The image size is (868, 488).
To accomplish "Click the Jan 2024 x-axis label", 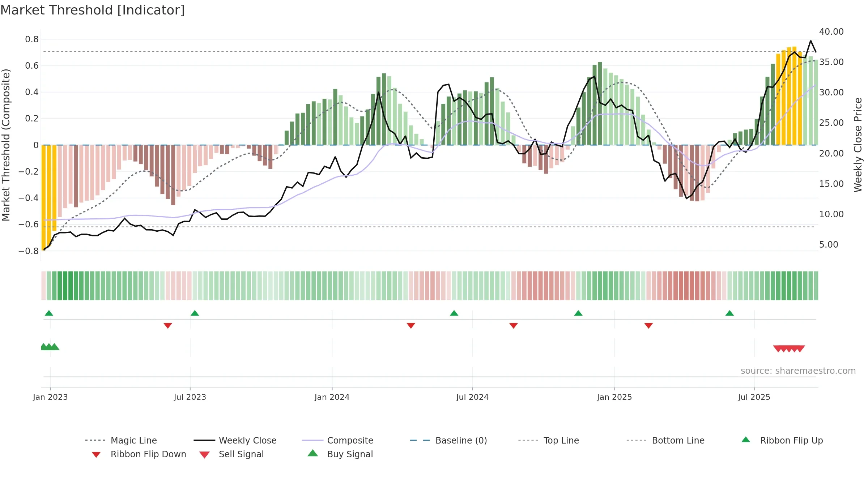I will [x=332, y=397].
